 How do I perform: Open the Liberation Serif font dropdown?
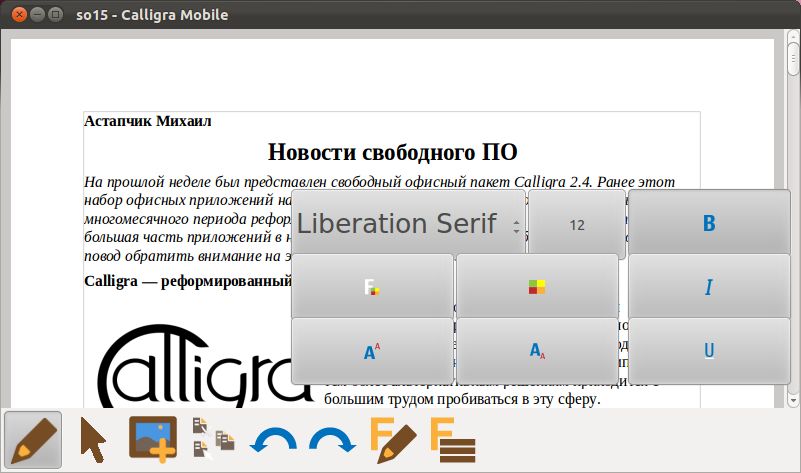(408, 223)
